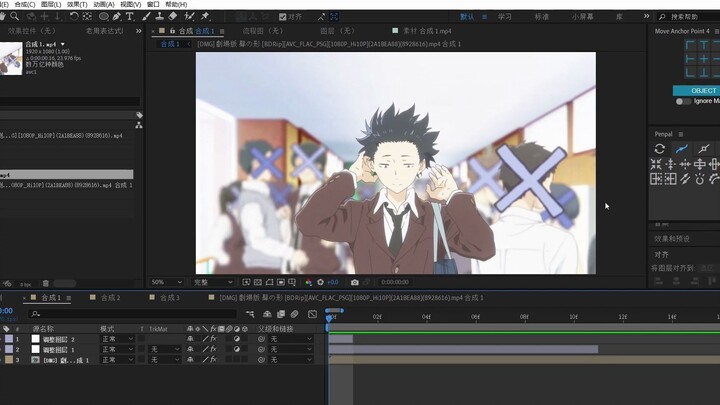Open the 50% magnification dropdown
Screen dimensions: 720x405
pyautogui.click(x=166, y=282)
